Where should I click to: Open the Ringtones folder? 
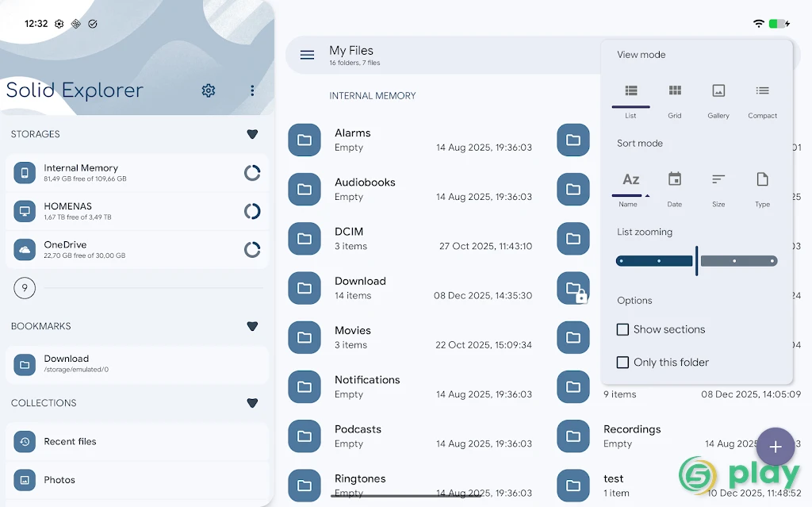410,486
